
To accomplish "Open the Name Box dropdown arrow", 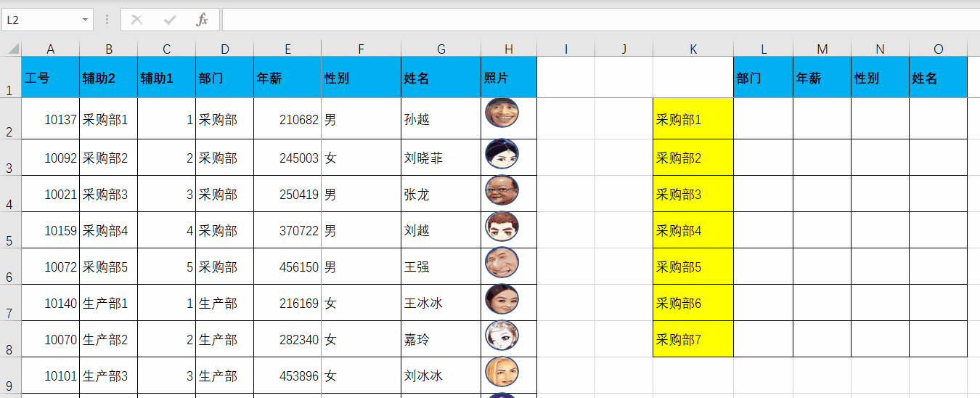I will pyautogui.click(x=86, y=20).
